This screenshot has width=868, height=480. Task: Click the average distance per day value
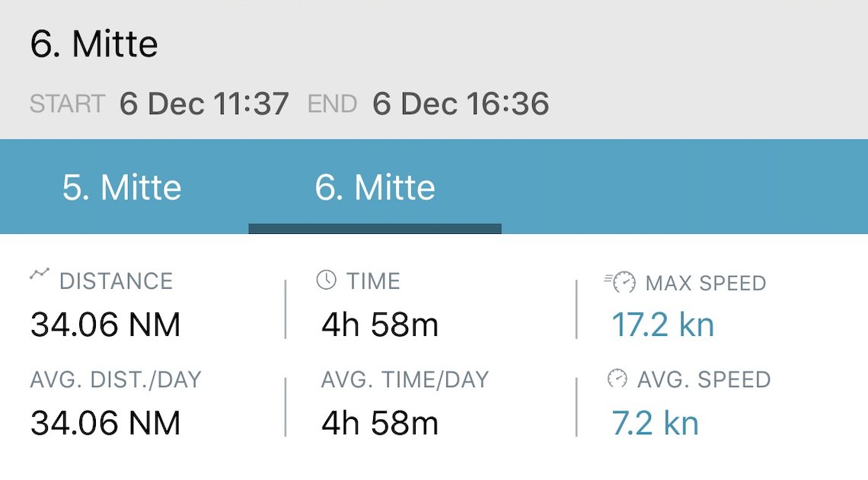pyautogui.click(x=106, y=423)
